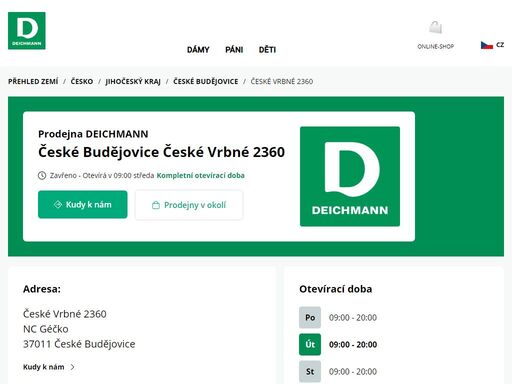The width and height of the screenshot is (512, 384).
Task: Click the Czech flag icon
Action: 487,45
